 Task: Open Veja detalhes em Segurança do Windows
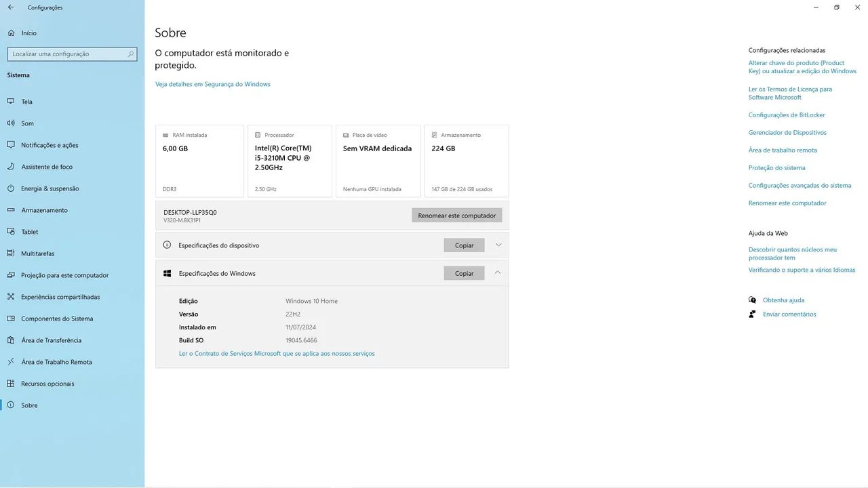click(x=213, y=84)
